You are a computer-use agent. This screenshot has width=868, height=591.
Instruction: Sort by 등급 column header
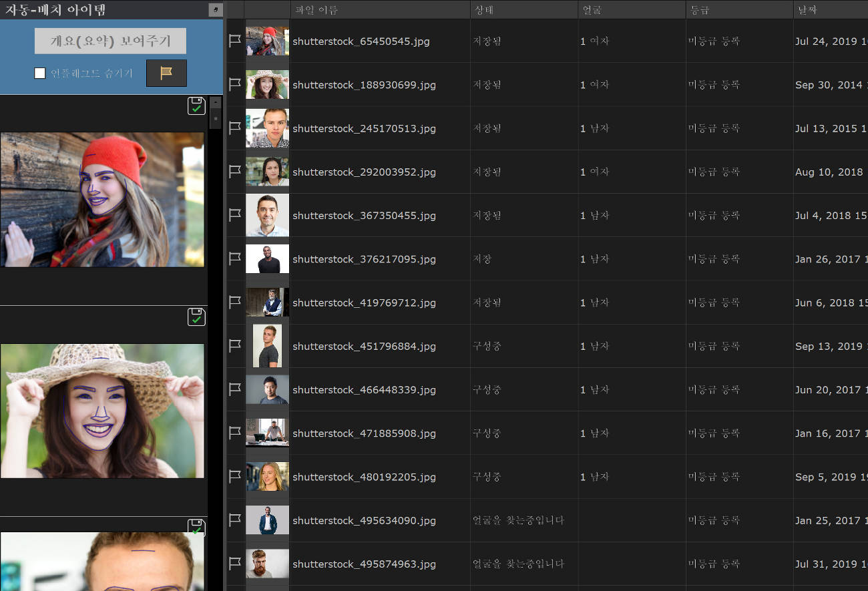tap(740, 9)
